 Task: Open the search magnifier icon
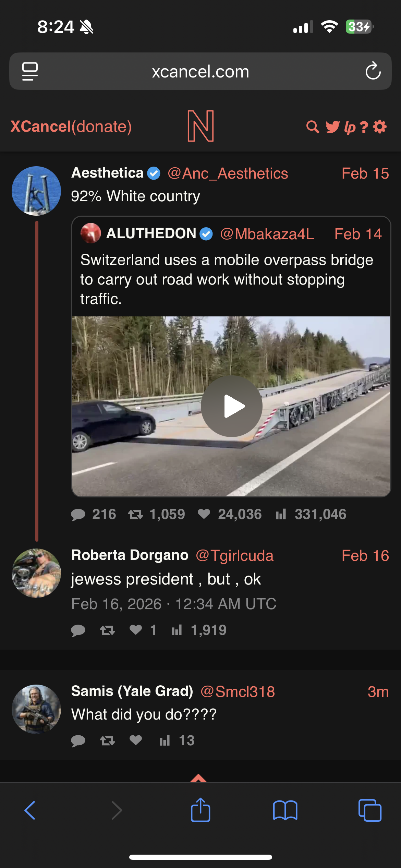312,127
